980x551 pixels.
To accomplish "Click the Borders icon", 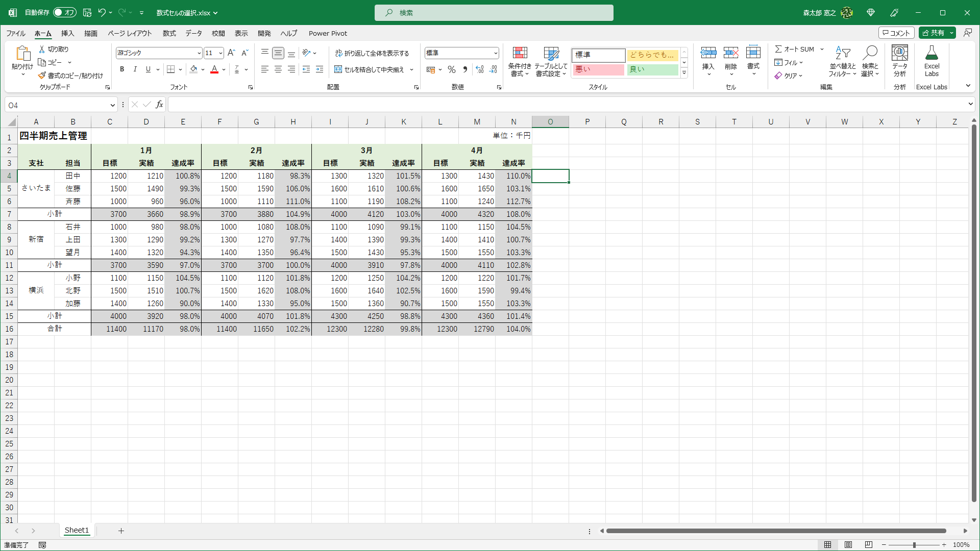I will point(171,69).
